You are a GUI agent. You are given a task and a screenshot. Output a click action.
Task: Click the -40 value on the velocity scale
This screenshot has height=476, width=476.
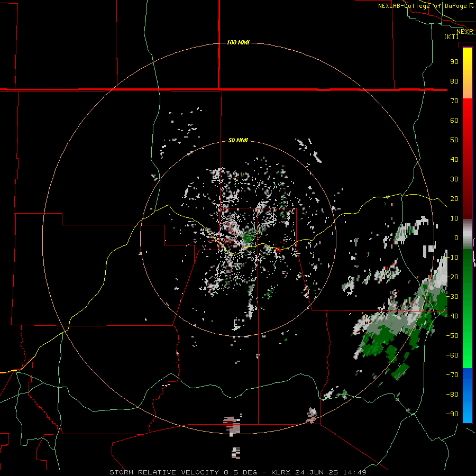(x=452, y=316)
